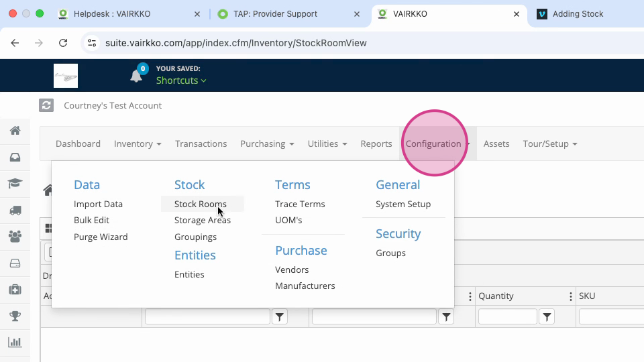
Task: Choose Storage Areas menu entry
Action: [x=203, y=220]
